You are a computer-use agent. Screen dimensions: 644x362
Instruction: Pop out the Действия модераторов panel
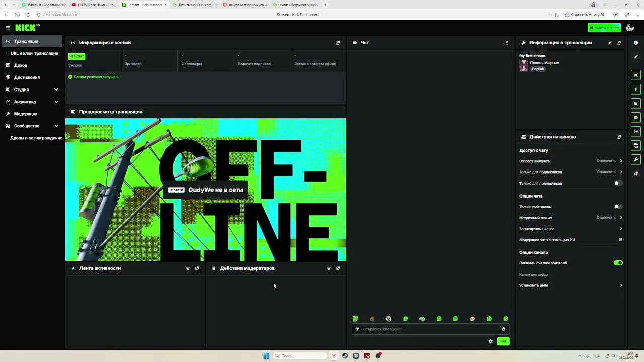338,268
